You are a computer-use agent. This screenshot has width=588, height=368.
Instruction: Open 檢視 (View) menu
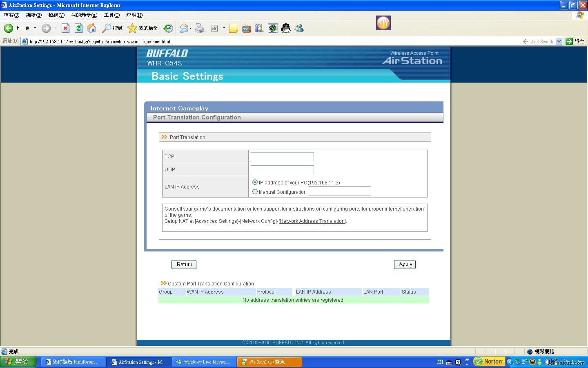[56, 15]
